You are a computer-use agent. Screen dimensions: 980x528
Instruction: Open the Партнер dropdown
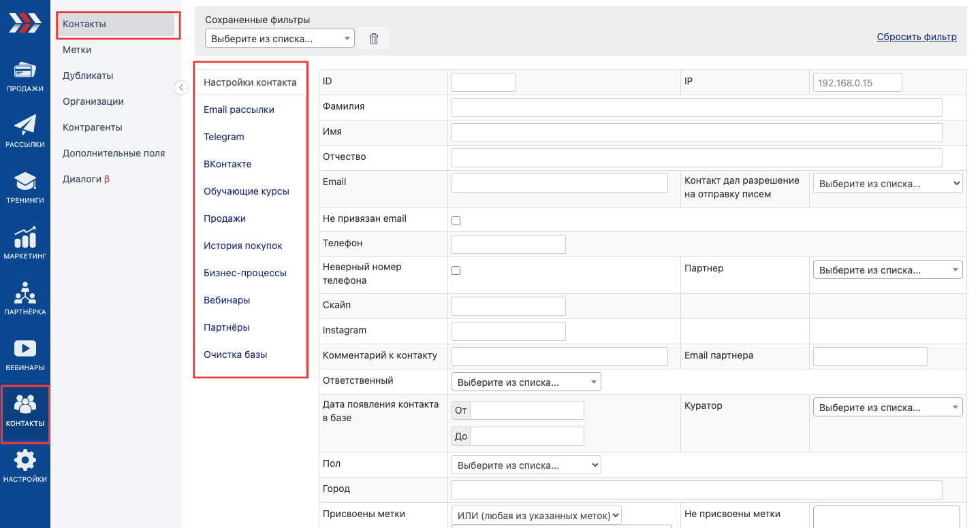point(888,270)
